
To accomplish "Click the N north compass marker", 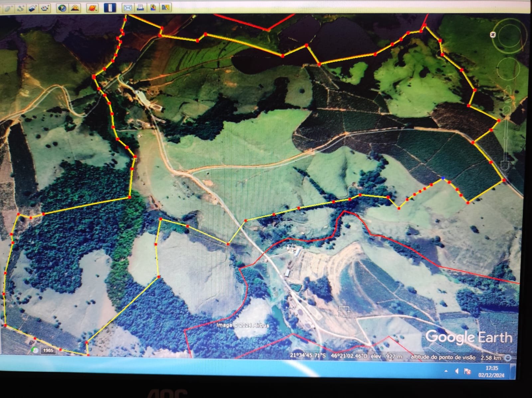I will 493,35.
